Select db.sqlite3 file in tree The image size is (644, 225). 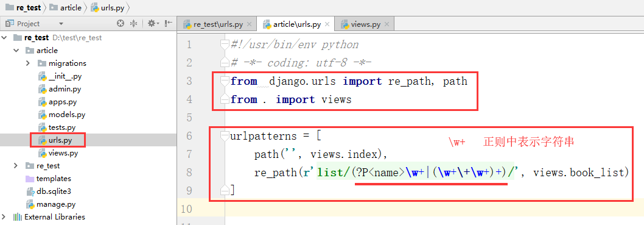click(54, 191)
